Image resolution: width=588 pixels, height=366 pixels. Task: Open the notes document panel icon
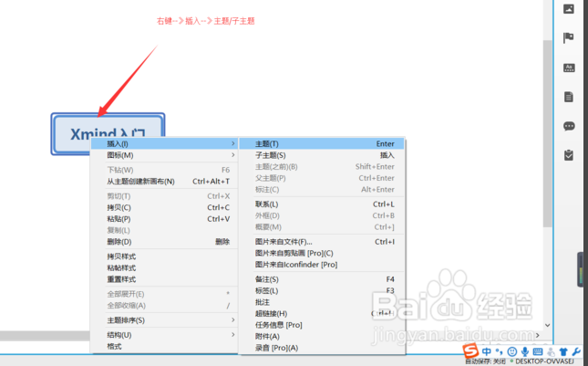569,97
